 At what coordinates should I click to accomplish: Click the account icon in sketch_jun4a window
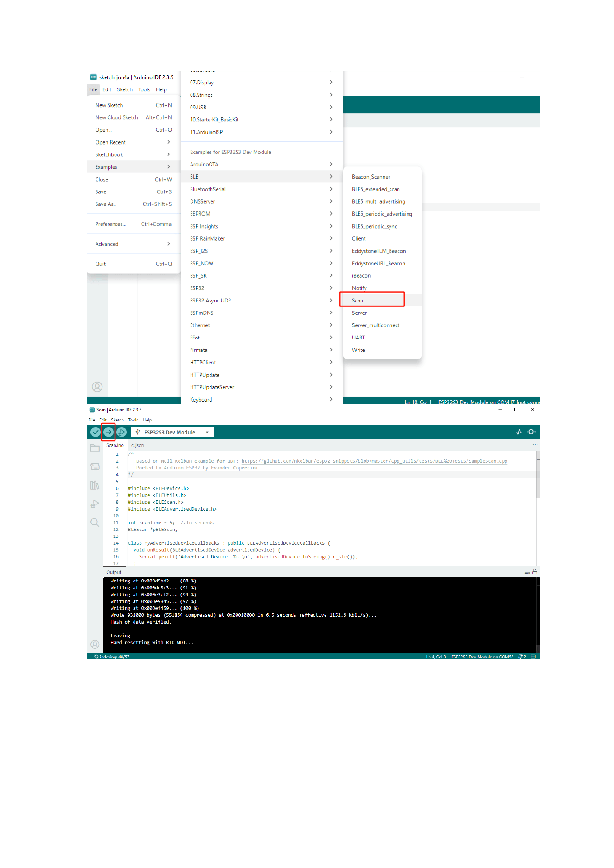(x=97, y=387)
